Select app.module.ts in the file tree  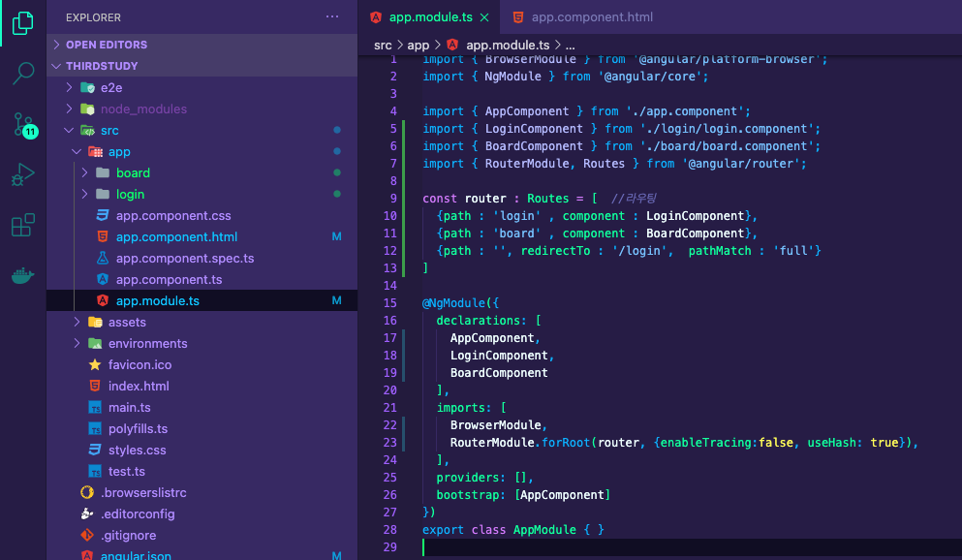click(202, 300)
